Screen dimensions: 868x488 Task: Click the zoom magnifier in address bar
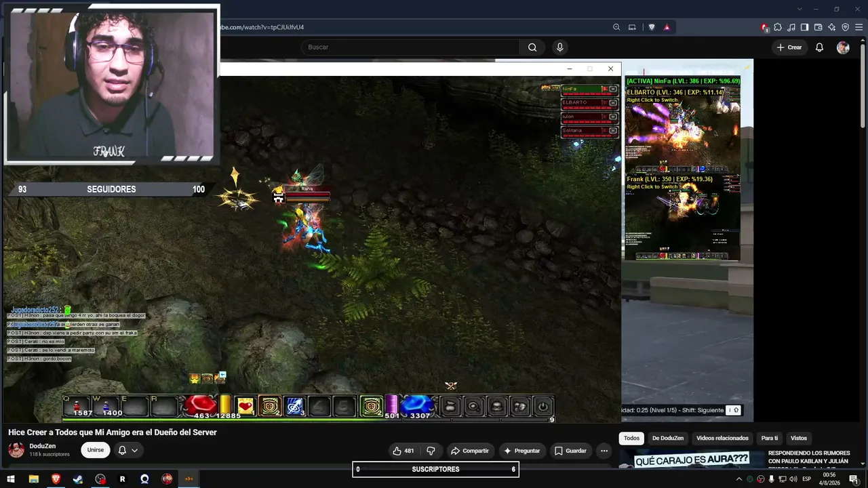coord(616,27)
